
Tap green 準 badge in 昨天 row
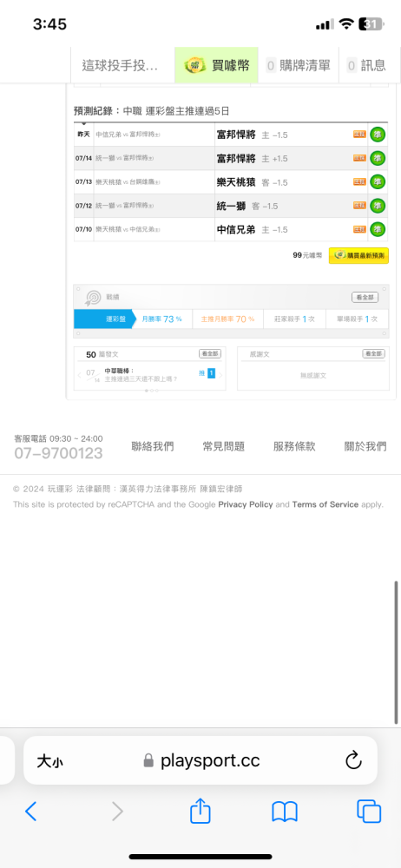[378, 135]
